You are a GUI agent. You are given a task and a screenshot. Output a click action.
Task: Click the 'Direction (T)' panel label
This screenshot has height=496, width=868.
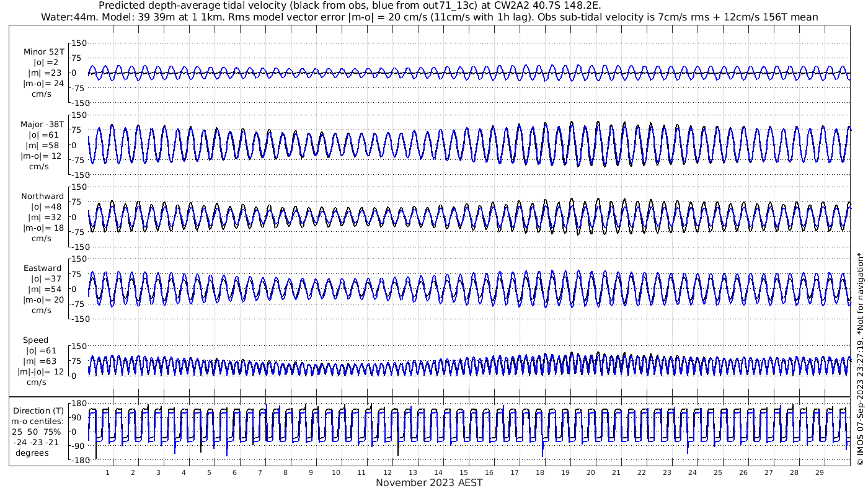(38, 411)
